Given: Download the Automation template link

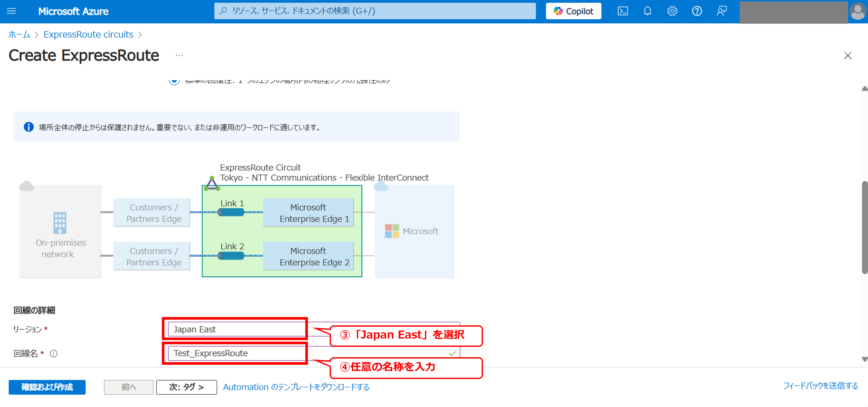Looking at the screenshot, I should pos(296,387).
